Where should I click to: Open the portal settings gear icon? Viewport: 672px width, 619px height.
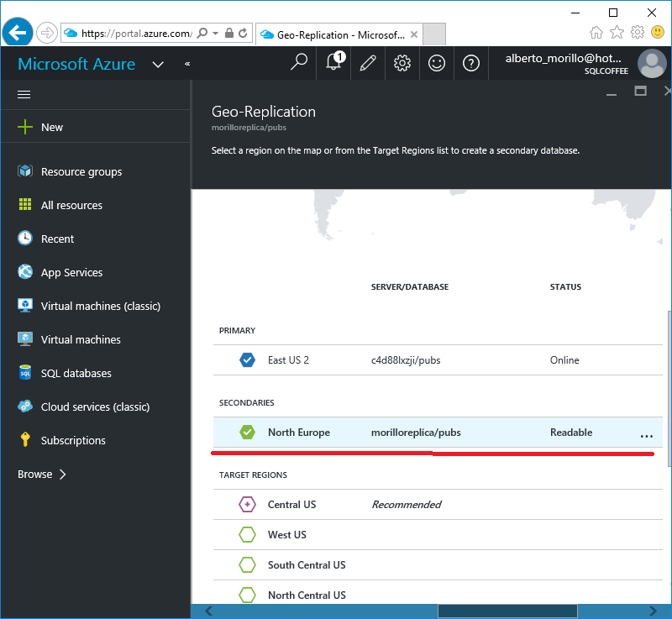coord(402,63)
